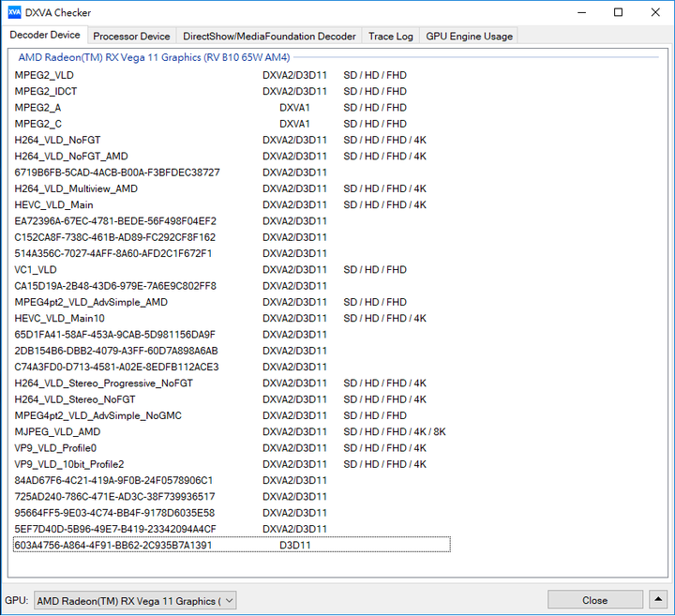675x616 pixels.
Task: Open the Trace Log tab
Action: point(390,37)
